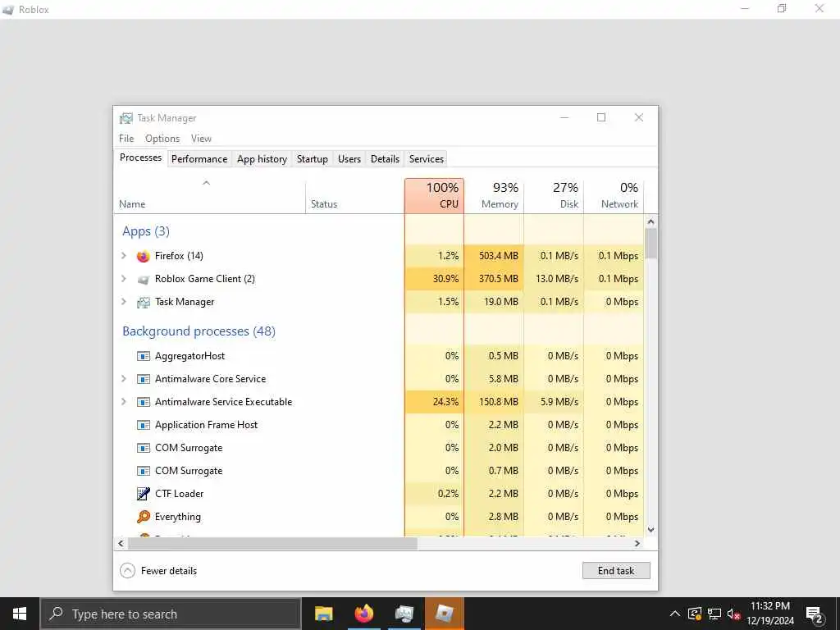Switch to the Performance tab
The image size is (840, 630).
click(199, 159)
